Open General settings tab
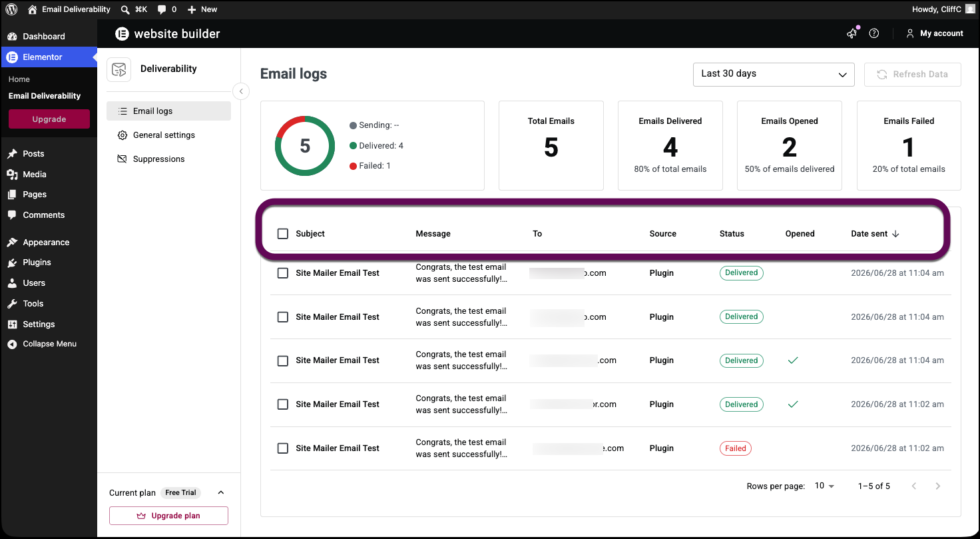Viewport: 980px width, 539px height. tap(168, 135)
